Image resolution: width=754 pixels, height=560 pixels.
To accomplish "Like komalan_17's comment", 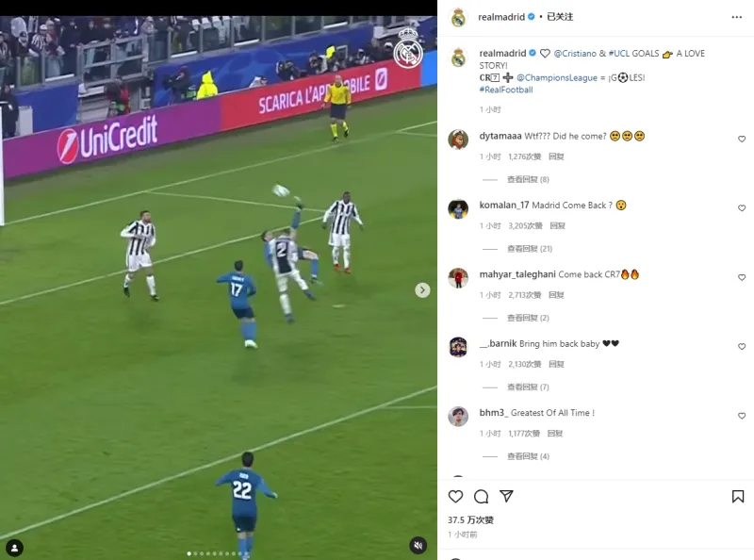I will coord(742,208).
